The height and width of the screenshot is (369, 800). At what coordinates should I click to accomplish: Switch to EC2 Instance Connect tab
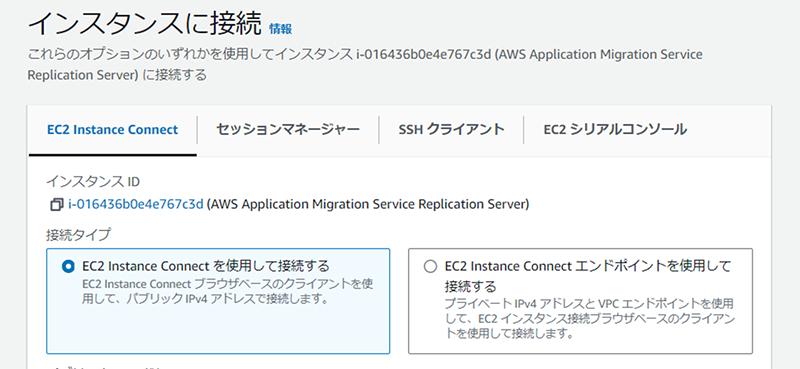[113, 130]
